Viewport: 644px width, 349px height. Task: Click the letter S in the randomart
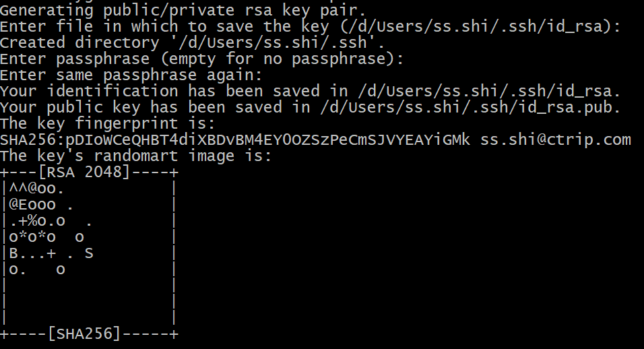coord(89,253)
